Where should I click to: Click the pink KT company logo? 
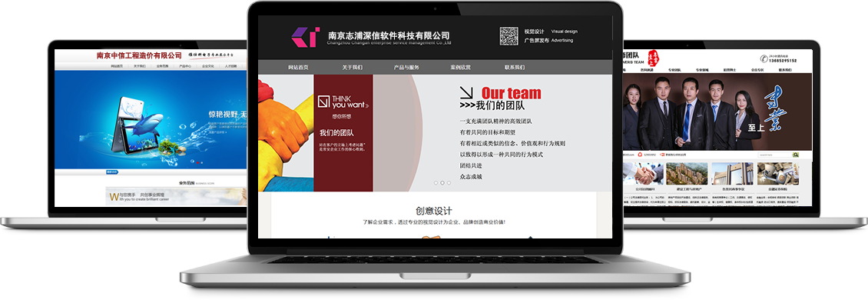[305, 37]
